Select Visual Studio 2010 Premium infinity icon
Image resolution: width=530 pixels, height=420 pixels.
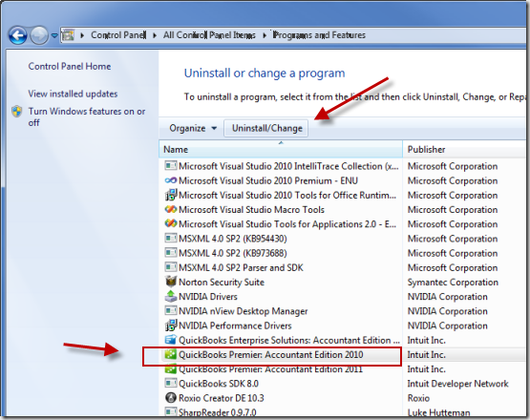[171, 180]
